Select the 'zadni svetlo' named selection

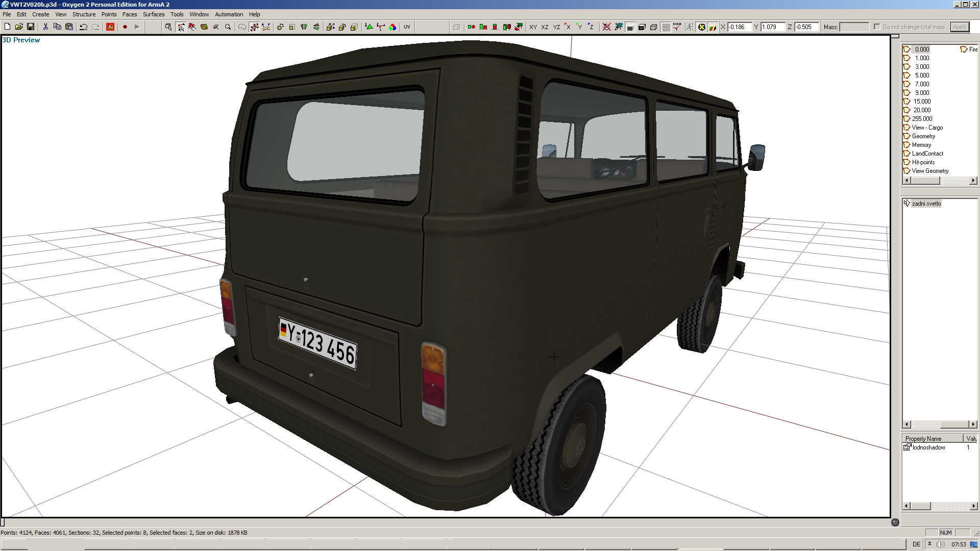926,204
